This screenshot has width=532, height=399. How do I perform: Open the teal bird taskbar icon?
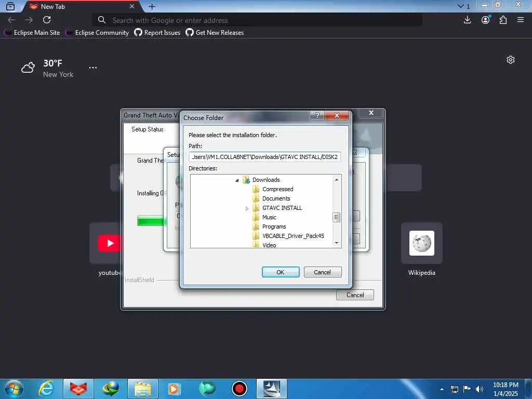tap(207, 389)
